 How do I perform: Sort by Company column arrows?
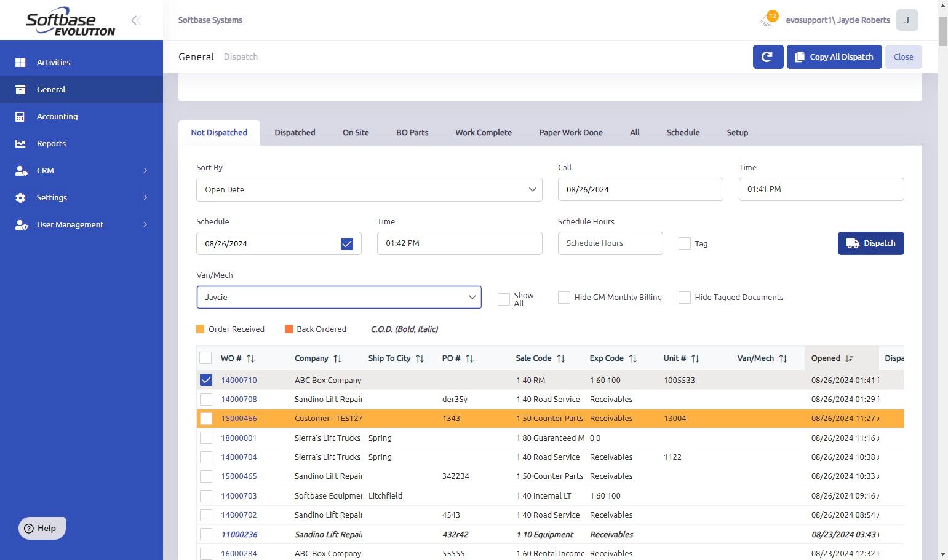[337, 358]
